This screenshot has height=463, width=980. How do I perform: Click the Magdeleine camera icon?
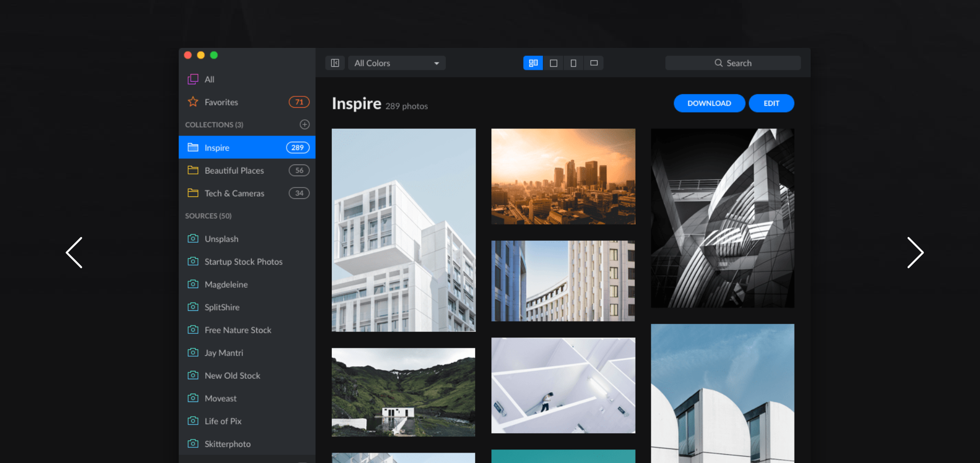point(193,284)
